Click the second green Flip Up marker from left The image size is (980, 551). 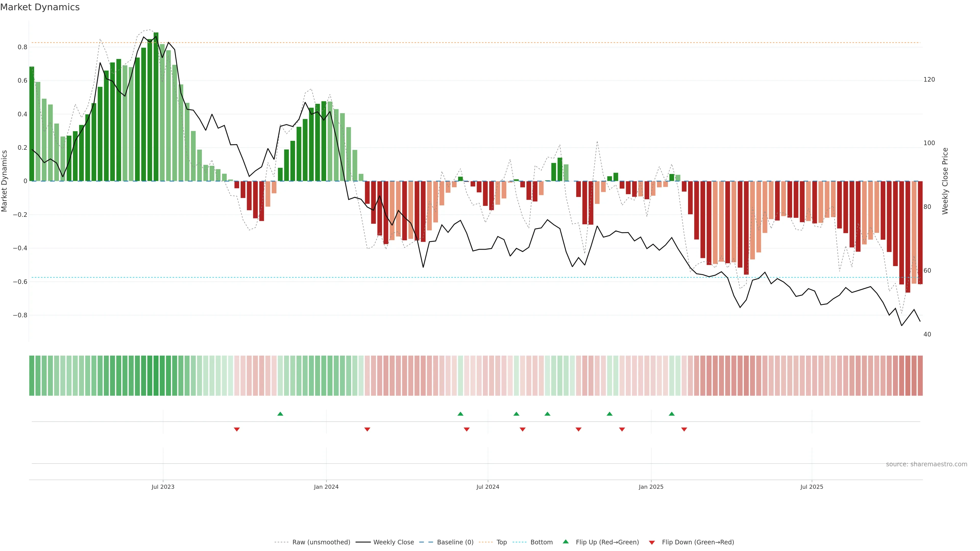(460, 414)
